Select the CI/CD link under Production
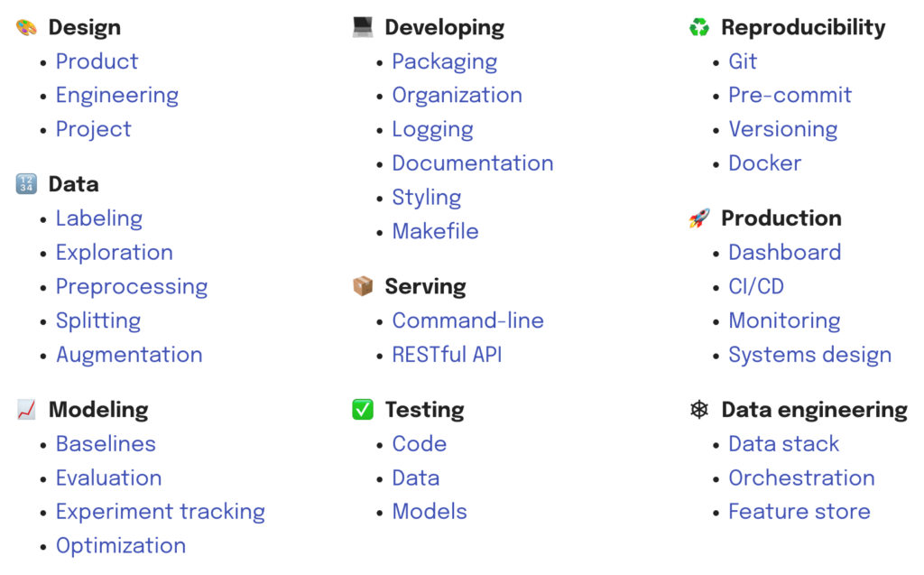This screenshot has width=924, height=575. coord(757,287)
